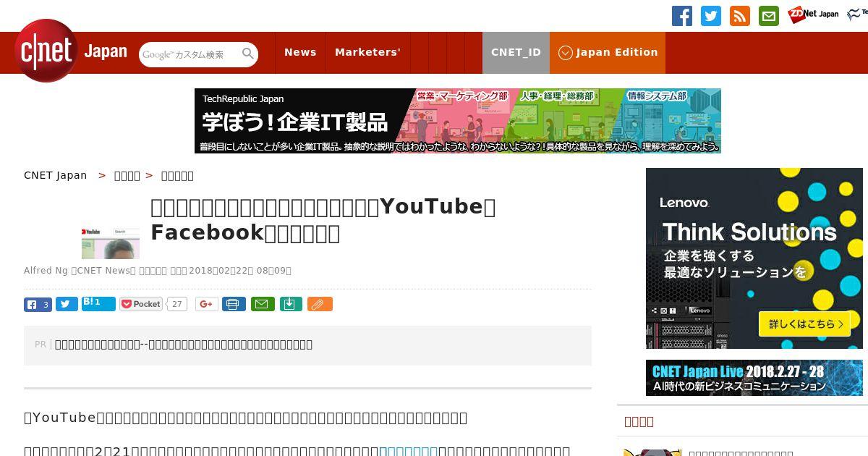Click the Google custom search field

pos(190,54)
